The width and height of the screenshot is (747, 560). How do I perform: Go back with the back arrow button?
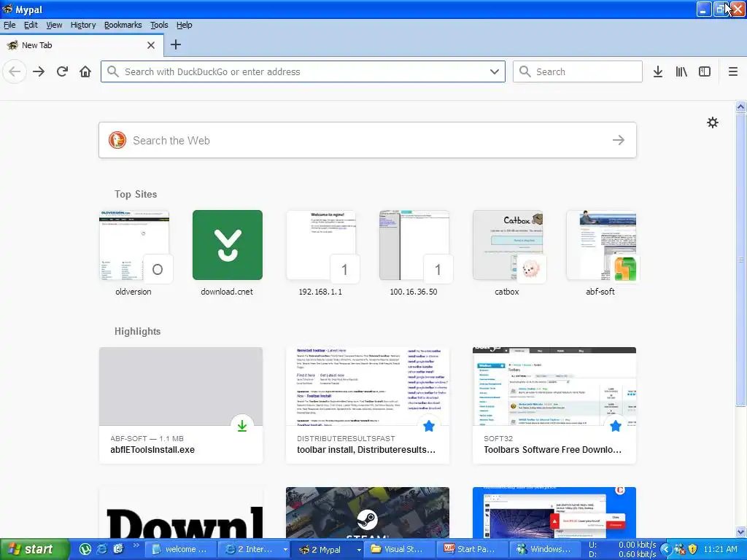[x=15, y=72]
